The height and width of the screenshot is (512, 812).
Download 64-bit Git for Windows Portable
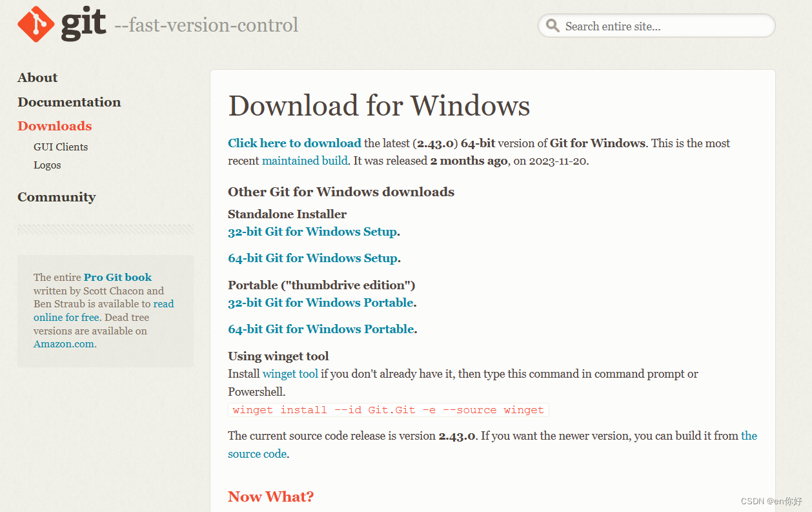click(320, 329)
